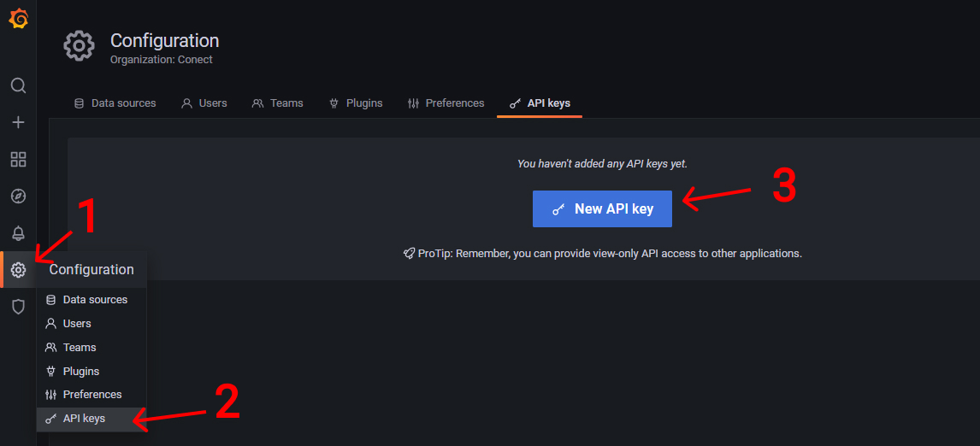Click the 'Organization: Conect' subtitle
The height and width of the screenshot is (446, 980).
pos(162,60)
